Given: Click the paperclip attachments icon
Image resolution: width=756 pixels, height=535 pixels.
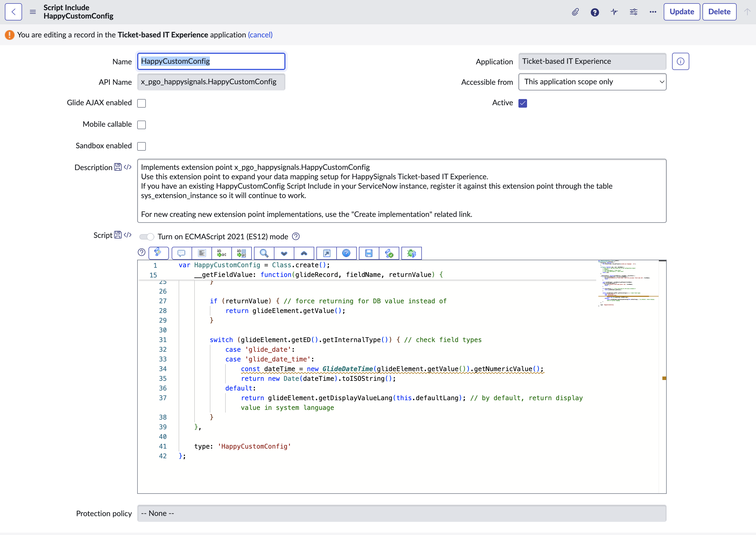Looking at the screenshot, I should 575,12.
